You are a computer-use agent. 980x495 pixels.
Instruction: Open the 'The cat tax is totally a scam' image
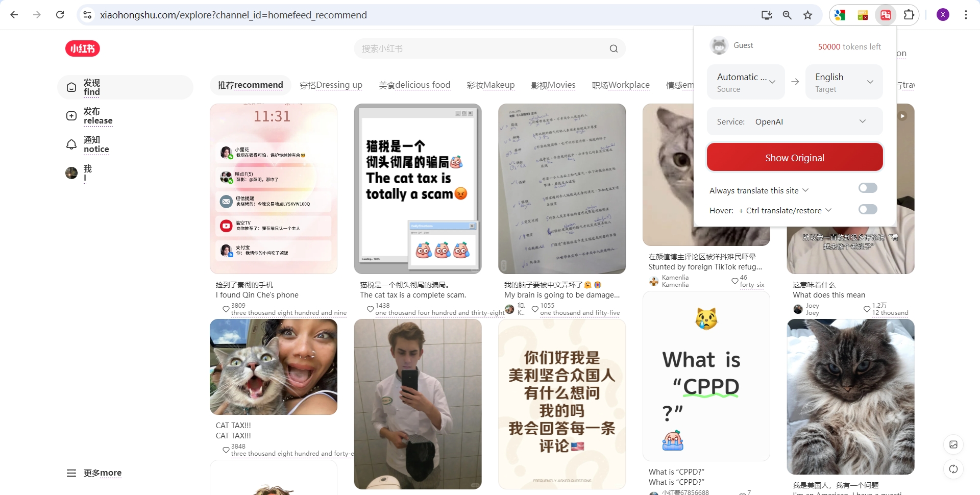pos(418,189)
